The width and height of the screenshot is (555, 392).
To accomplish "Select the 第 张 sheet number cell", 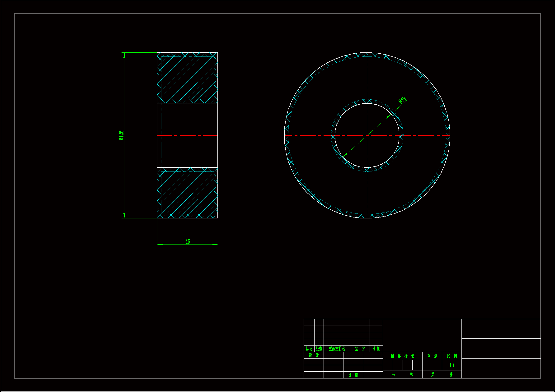I will [442, 374].
